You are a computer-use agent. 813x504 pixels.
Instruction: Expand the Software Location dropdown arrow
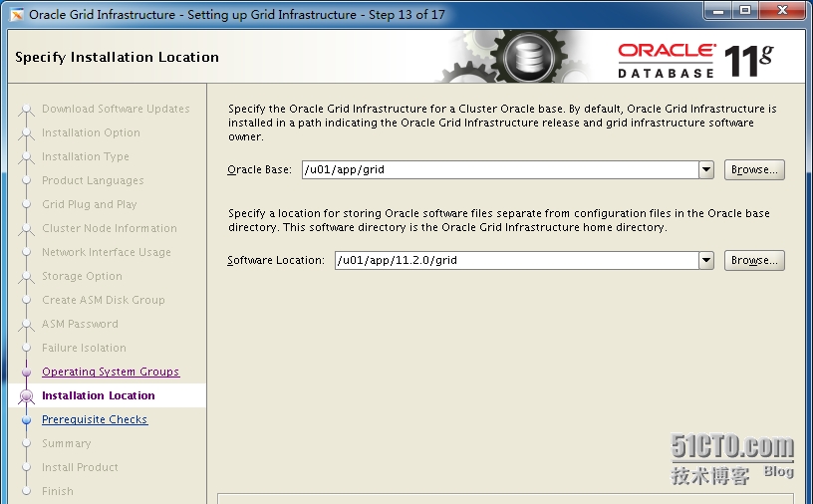pyautogui.click(x=706, y=260)
